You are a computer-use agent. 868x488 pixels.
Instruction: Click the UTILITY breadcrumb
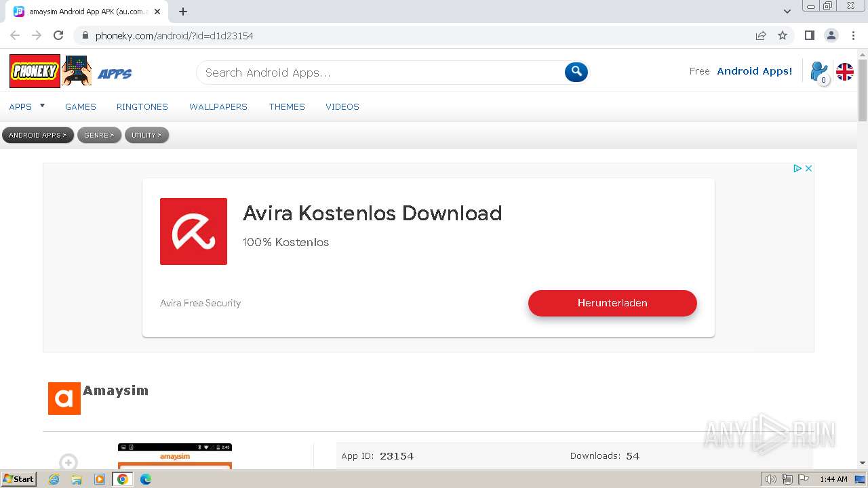[146, 136]
